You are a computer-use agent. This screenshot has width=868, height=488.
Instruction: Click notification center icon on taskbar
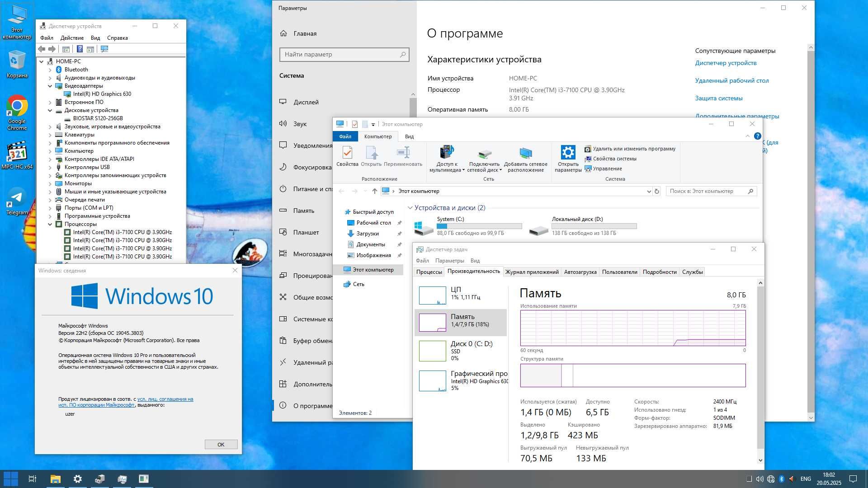coord(853,479)
